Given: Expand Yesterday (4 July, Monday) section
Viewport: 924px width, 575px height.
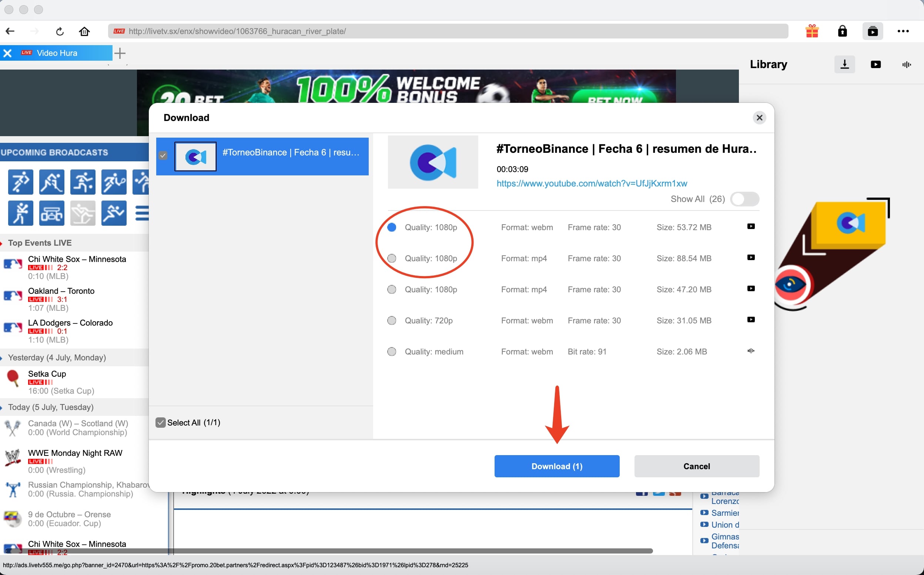Looking at the screenshot, I should (57, 357).
